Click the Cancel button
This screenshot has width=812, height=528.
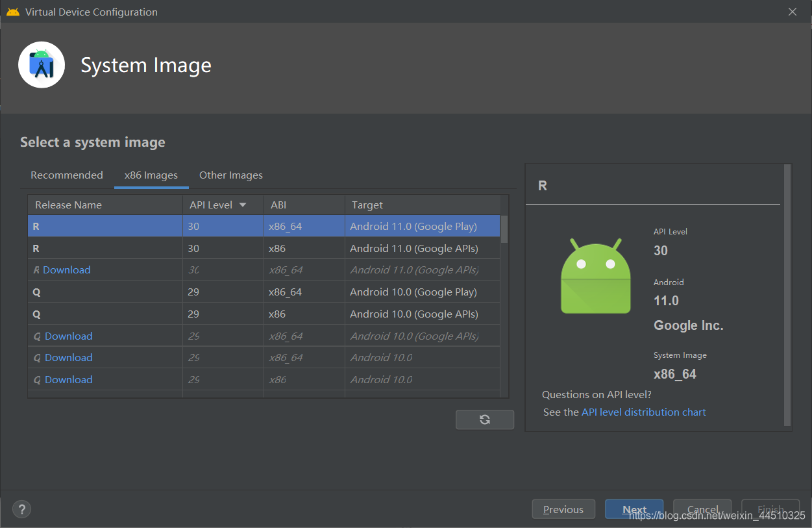(x=702, y=509)
